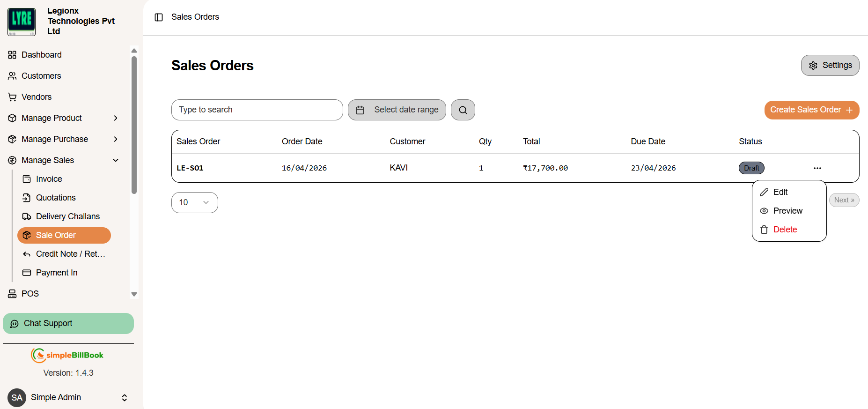Collapse Manage Sales chevron

pos(116,160)
